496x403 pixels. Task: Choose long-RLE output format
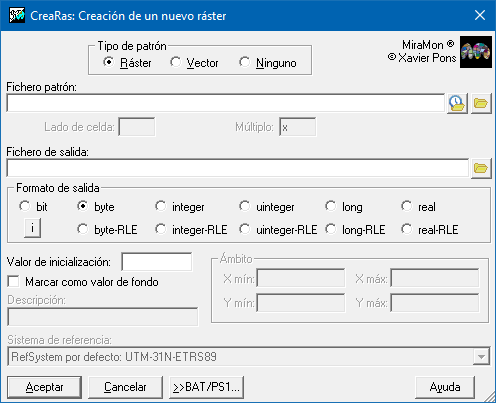point(355,229)
